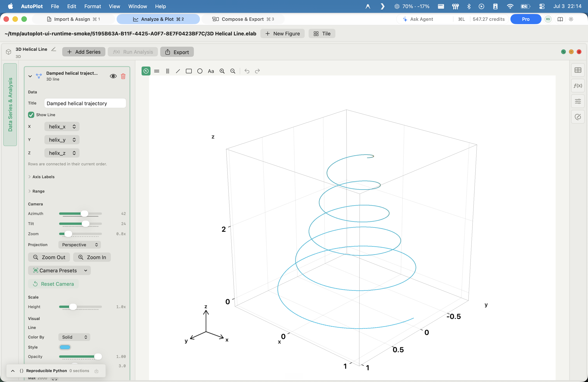Switch appearance with the sun icon

[571, 19]
